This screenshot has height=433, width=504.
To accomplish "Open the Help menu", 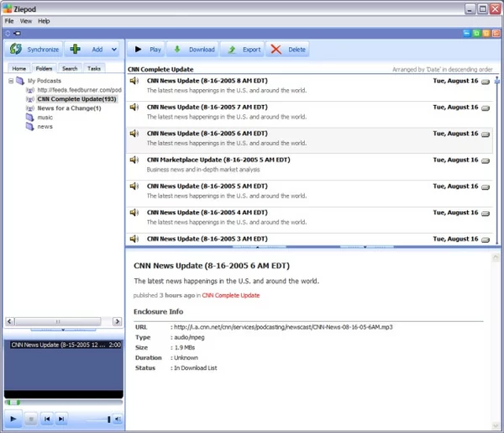I will (x=44, y=21).
